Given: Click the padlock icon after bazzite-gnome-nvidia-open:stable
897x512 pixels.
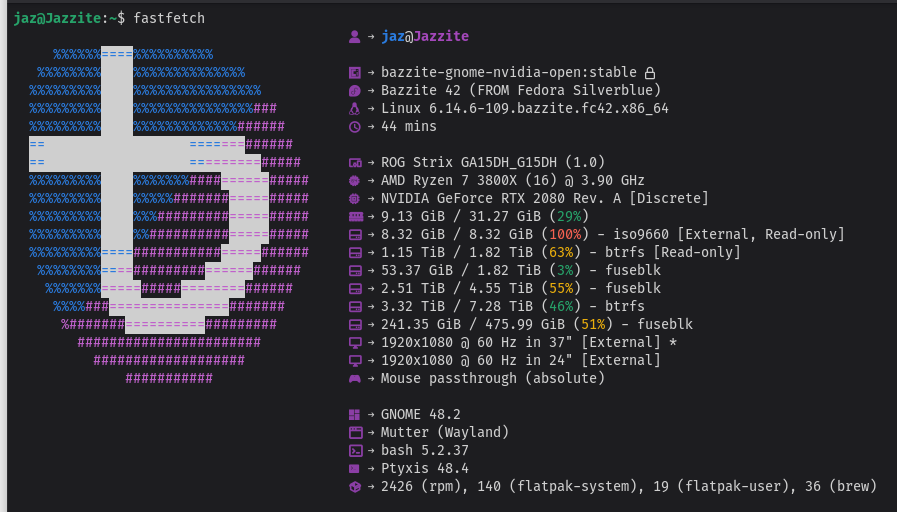Looking at the screenshot, I should click(x=650, y=73).
